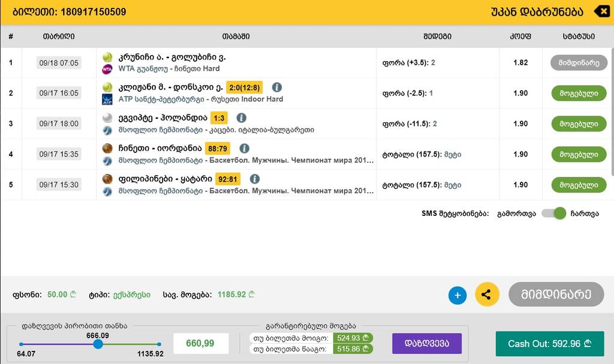Click მოგებული status for ეგვიპტე - ჰოლანდია

[579, 124]
